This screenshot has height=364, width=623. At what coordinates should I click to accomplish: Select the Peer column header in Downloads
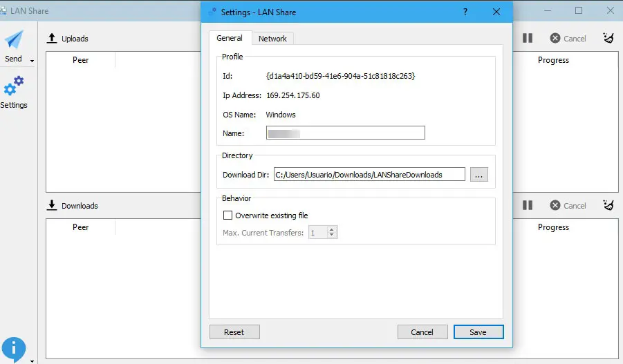[81, 227]
